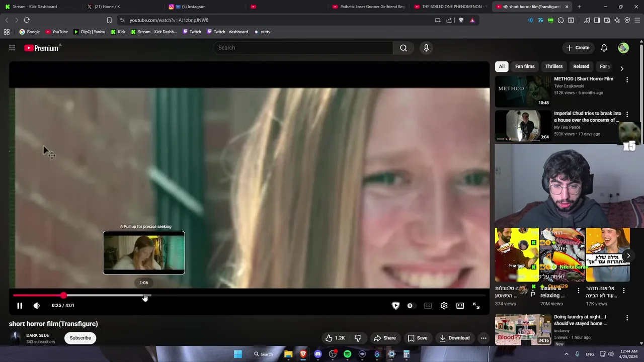644x362 pixels.
Task: Open the YouTube guide hamburger menu
Action: (x=12, y=48)
